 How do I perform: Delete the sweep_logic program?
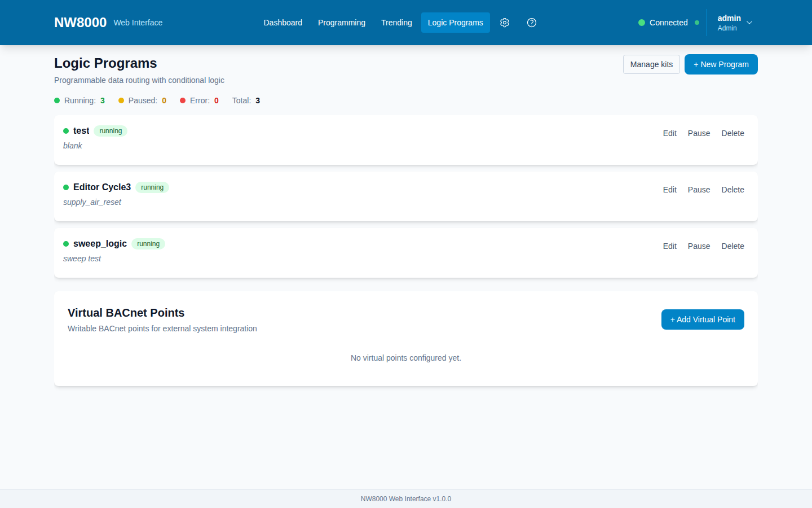tap(732, 246)
